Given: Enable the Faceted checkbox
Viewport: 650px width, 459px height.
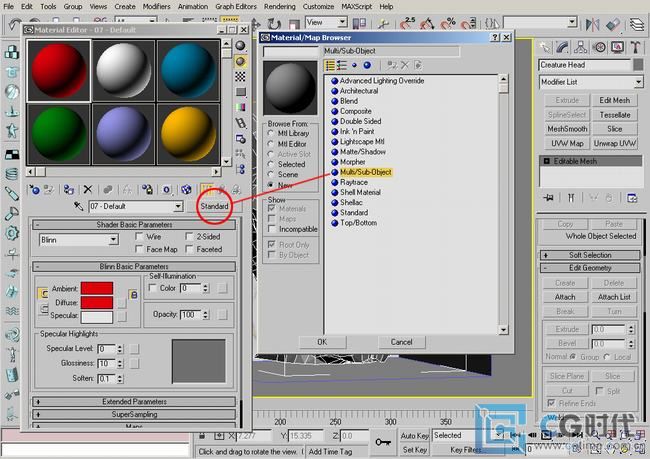Looking at the screenshot, I should pos(189,249).
